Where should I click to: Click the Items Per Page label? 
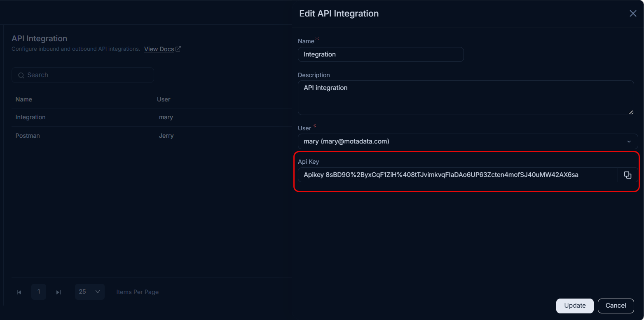pos(138,292)
